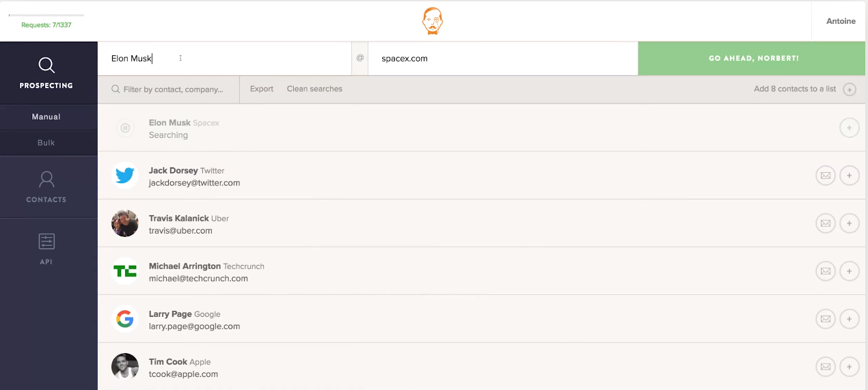Click travis@uber.com email text
868x390 pixels.
click(180, 231)
